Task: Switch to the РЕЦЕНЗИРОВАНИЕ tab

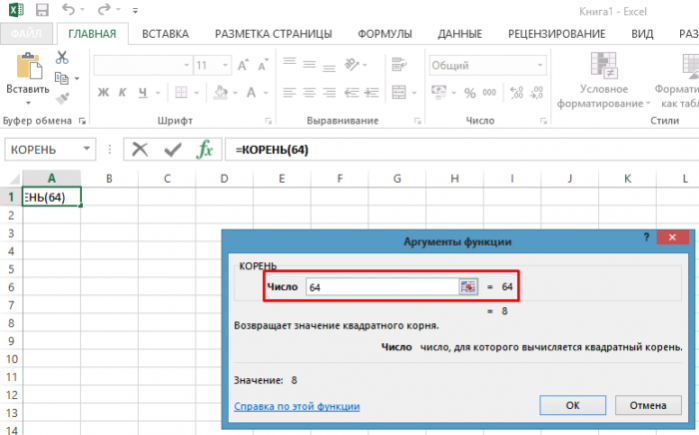Action: pos(556,34)
